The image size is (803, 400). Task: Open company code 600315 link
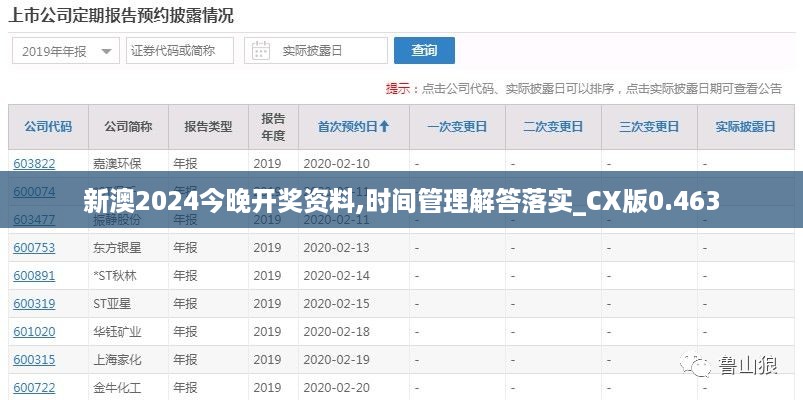pos(34,360)
